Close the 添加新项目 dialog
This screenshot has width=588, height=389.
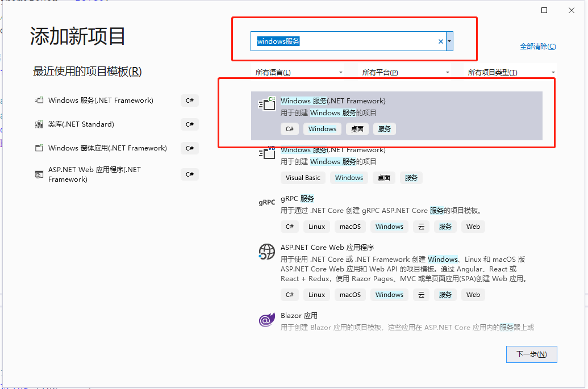point(571,10)
